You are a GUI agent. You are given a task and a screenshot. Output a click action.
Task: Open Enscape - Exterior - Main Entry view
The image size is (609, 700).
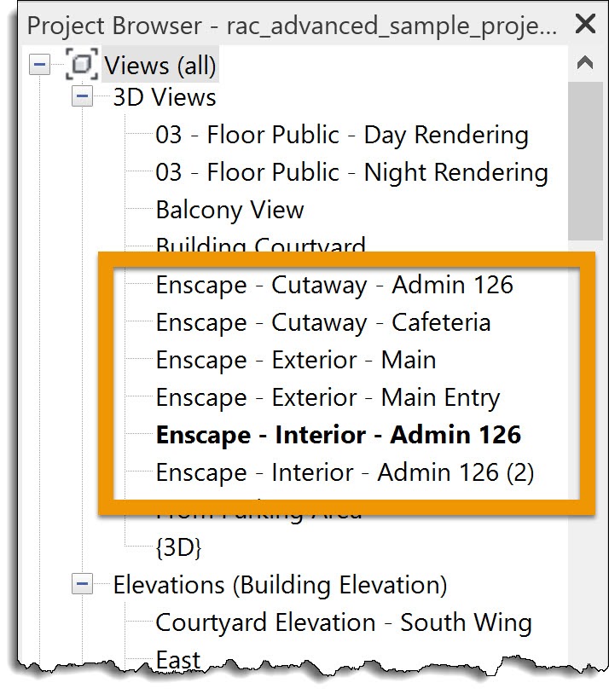pyautogui.click(x=328, y=397)
